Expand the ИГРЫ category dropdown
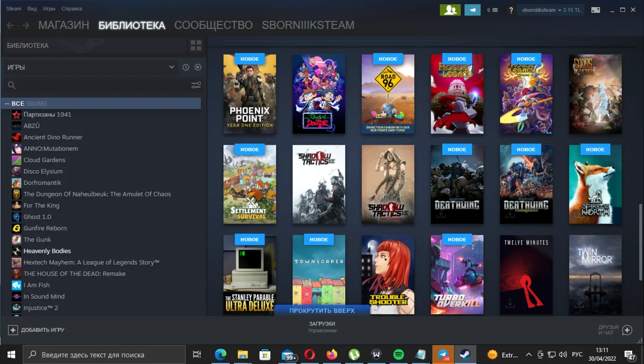The width and height of the screenshot is (644, 364). [171, 67]
